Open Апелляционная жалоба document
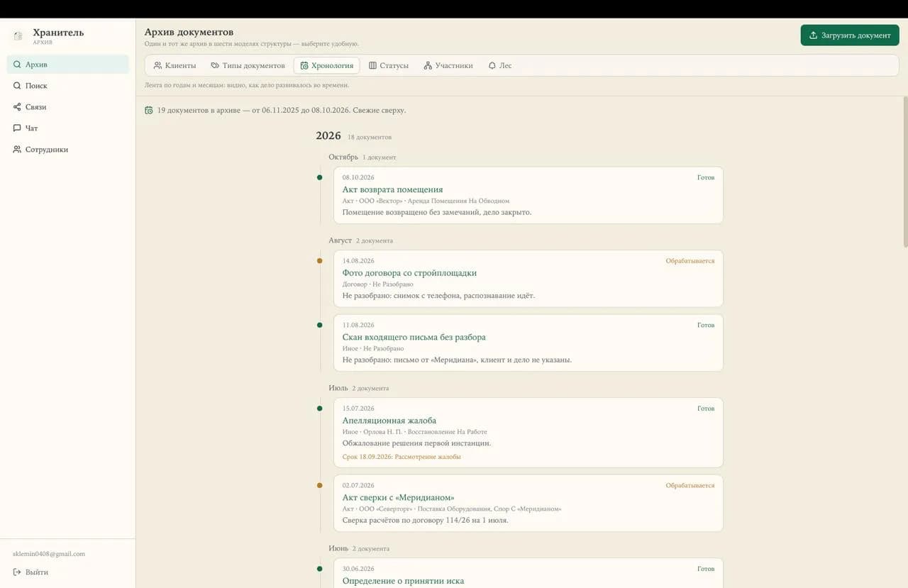Screen dimensions: 908x588 click(389, 421)
